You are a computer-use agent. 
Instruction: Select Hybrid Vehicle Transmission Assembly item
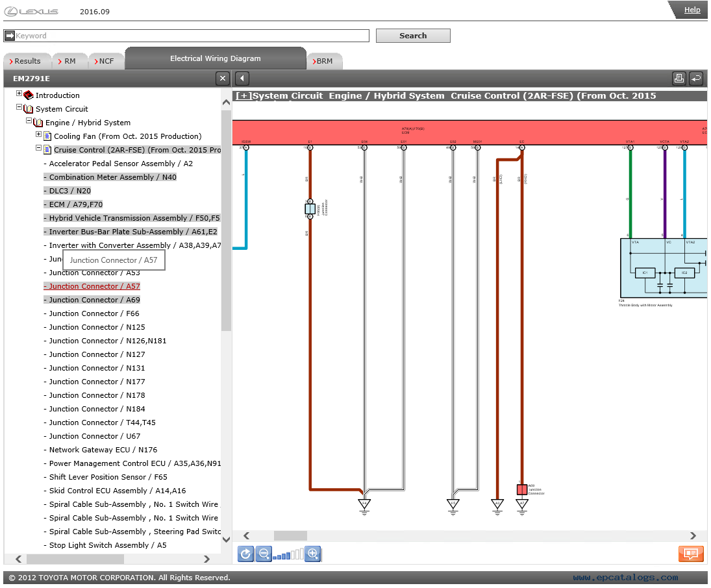point(134,218)
